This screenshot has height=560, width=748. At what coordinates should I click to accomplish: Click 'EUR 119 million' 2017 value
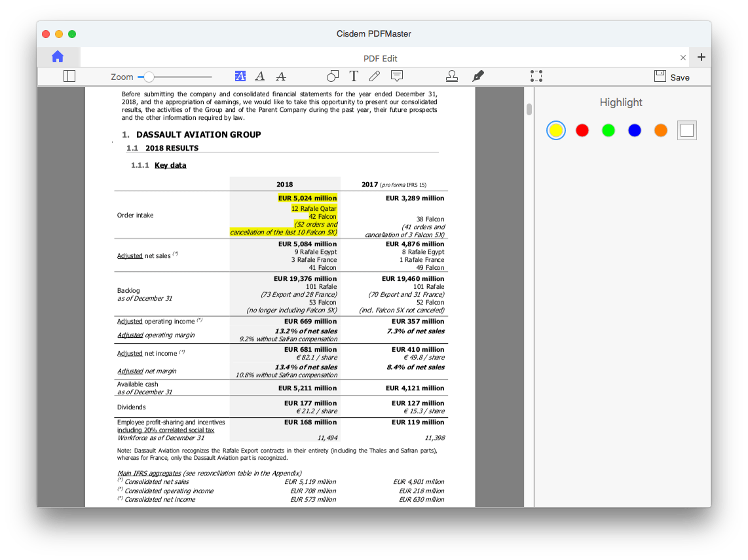[x=418, y=422]
